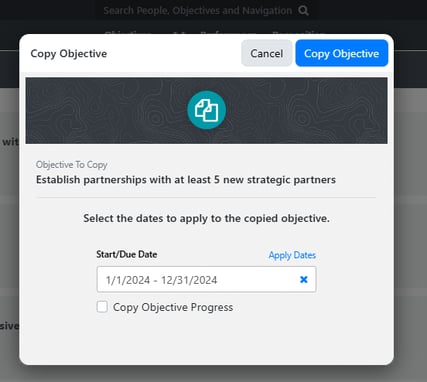Click the 12/31/2024 due date text
This screenshot has width=427, height=382.
point(189,280)
